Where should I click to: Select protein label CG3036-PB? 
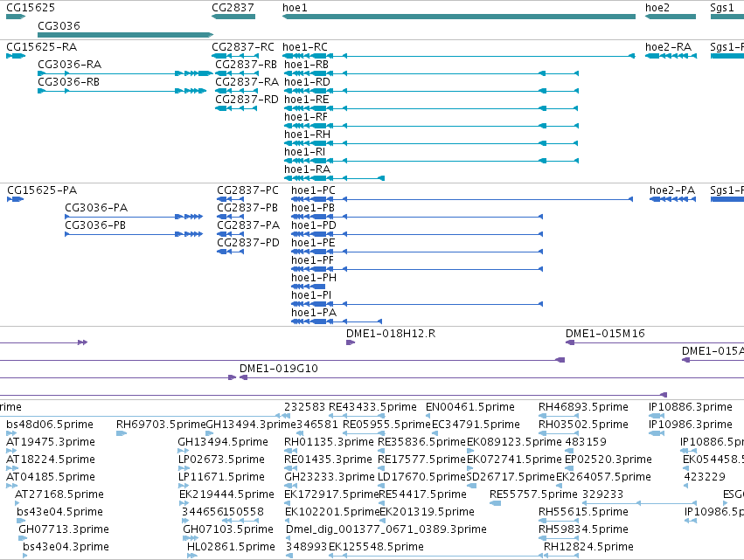(95, 225)
